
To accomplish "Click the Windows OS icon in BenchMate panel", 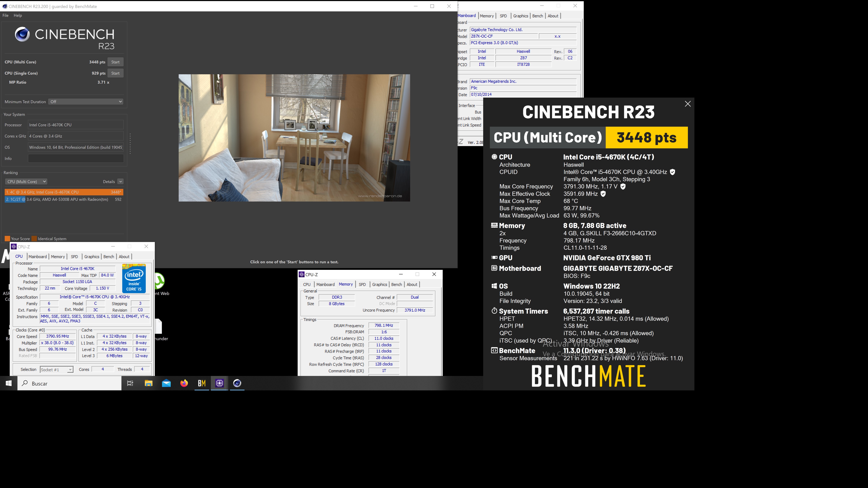I will pos(494,286).
